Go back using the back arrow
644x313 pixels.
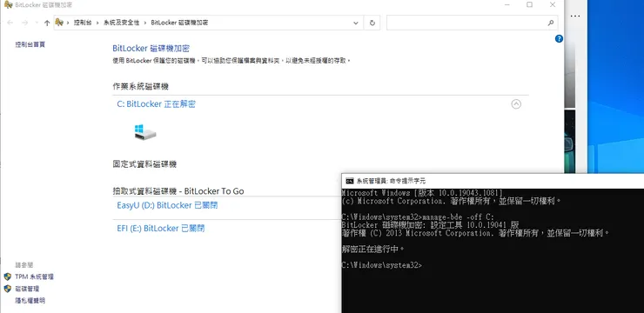pyautogui.click(x=10, y=23)
